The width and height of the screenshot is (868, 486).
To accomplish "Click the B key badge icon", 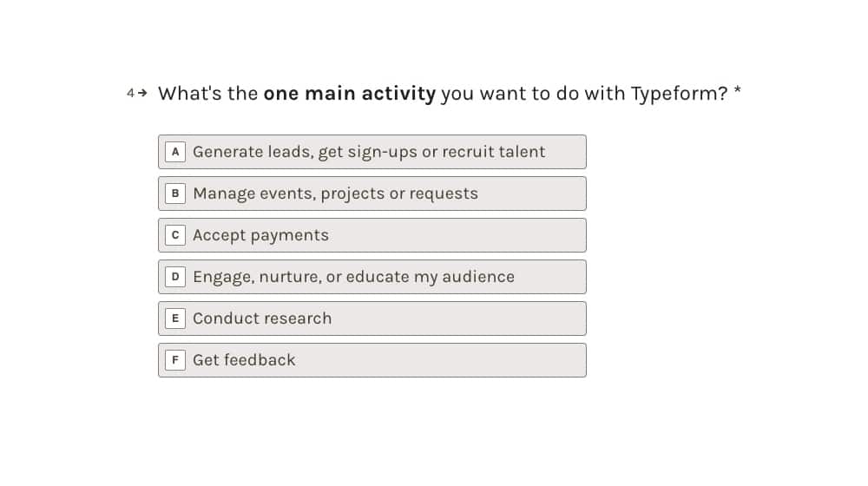I will (175, 194).
